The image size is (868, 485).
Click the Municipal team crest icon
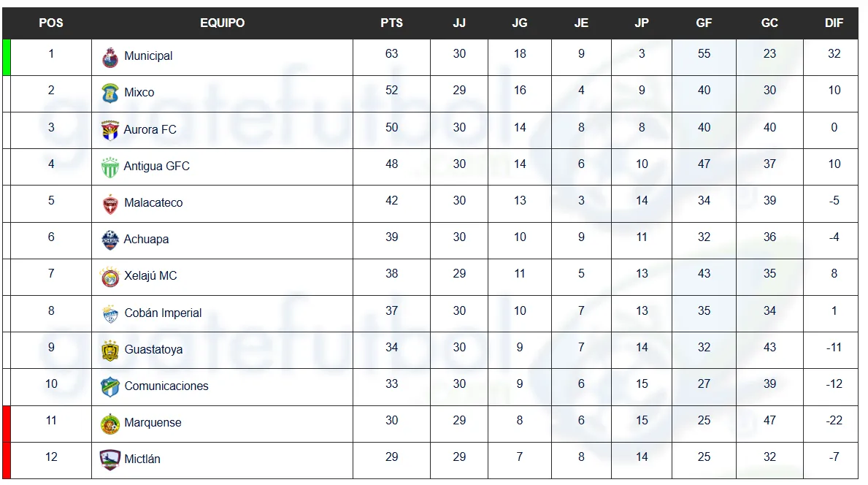point(110,57)
